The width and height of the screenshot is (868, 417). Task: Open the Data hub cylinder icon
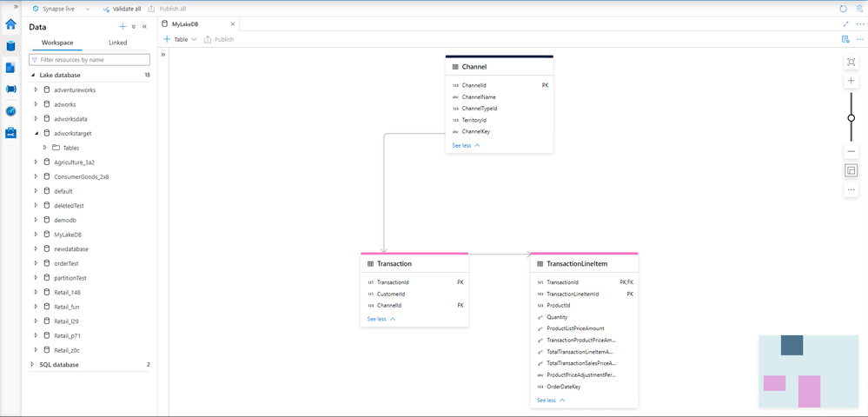tap(10, 46)
